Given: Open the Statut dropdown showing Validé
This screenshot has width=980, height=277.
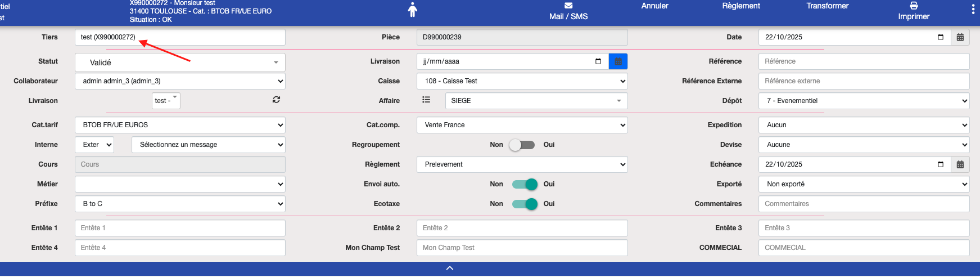Looking at the screenshot, I should pos(180,62).
